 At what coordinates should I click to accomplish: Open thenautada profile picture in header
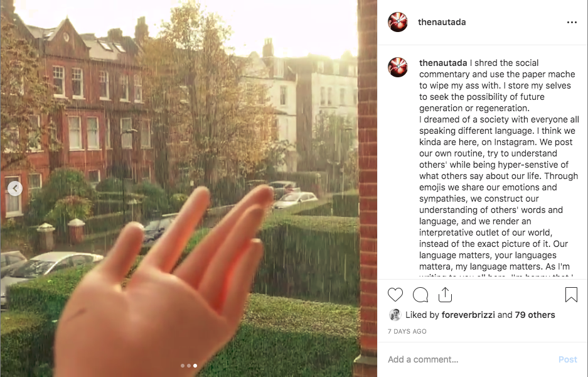click(x=397, y=22)
